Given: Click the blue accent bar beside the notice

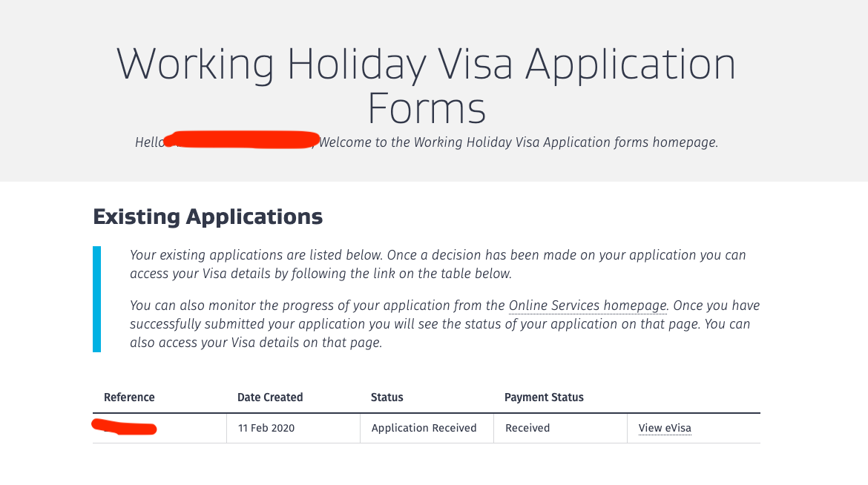Looking at the screenshot, I should coord(96,299).
